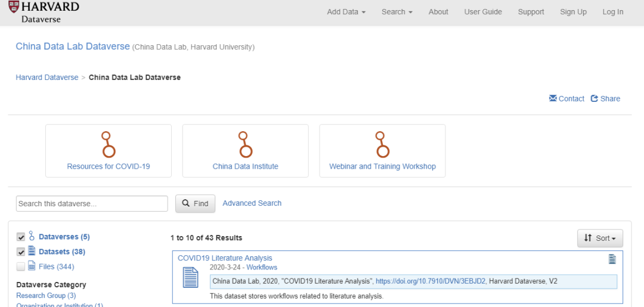
Task: Uncheck the Dataverses (5) checkbox
Action: pyautogui.click(x=21, y=237)
